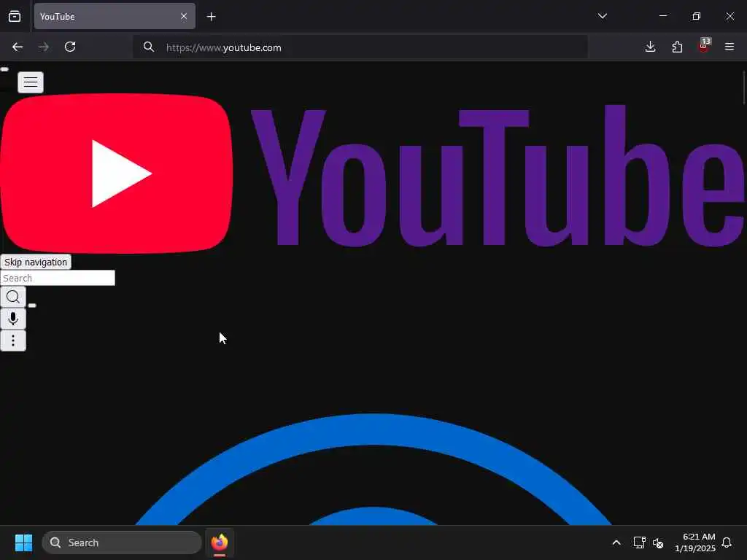Click the purple YouTube wordmark
This screenshot has width=747, height=560.
tap(498, 176)
